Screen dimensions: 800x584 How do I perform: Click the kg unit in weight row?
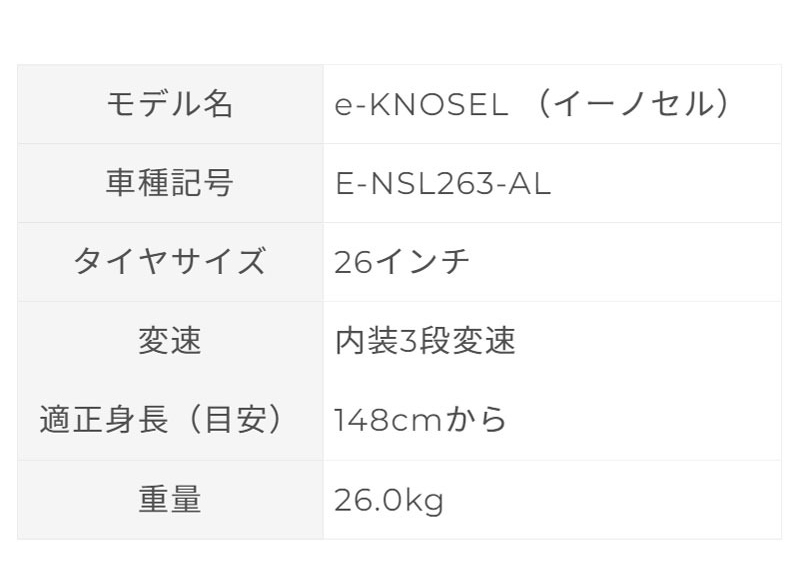click(424, 500)
